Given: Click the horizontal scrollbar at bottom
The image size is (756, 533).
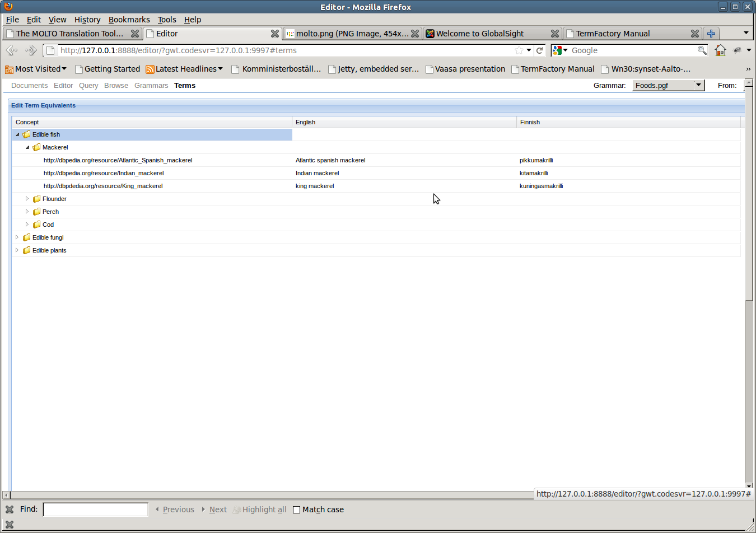Looking at the screenshot, I should [269, 495].
